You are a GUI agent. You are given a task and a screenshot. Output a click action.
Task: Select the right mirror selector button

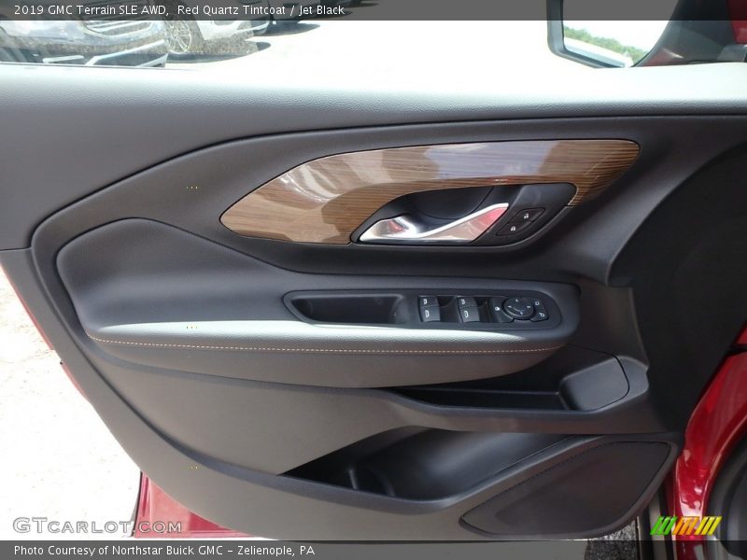point(539,303)
